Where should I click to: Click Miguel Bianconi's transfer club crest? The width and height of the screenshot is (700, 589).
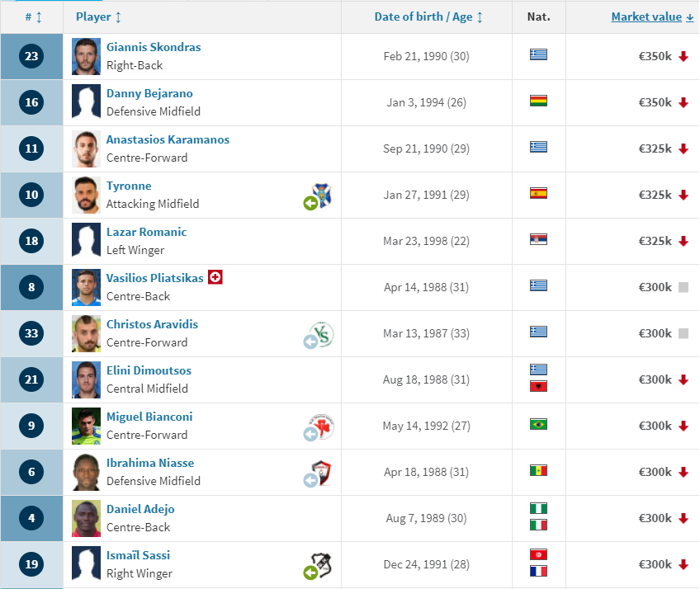pos(319,427)
